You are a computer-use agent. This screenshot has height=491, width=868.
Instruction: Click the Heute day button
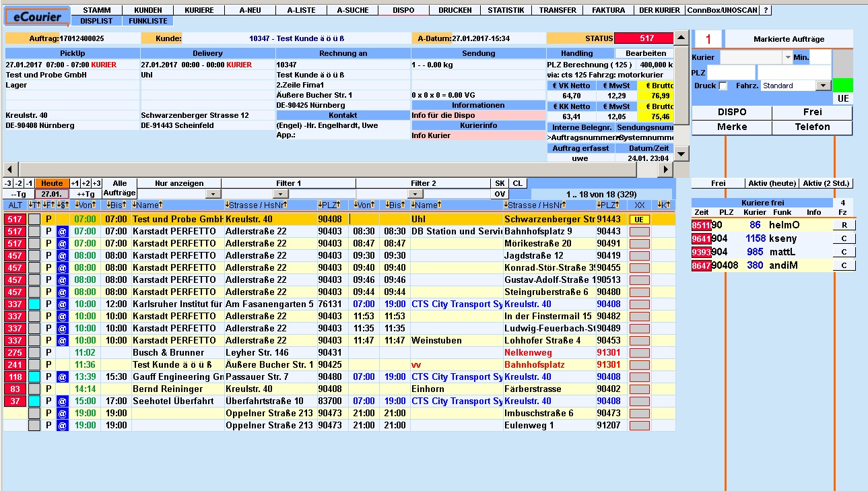[x=52, y=183]
